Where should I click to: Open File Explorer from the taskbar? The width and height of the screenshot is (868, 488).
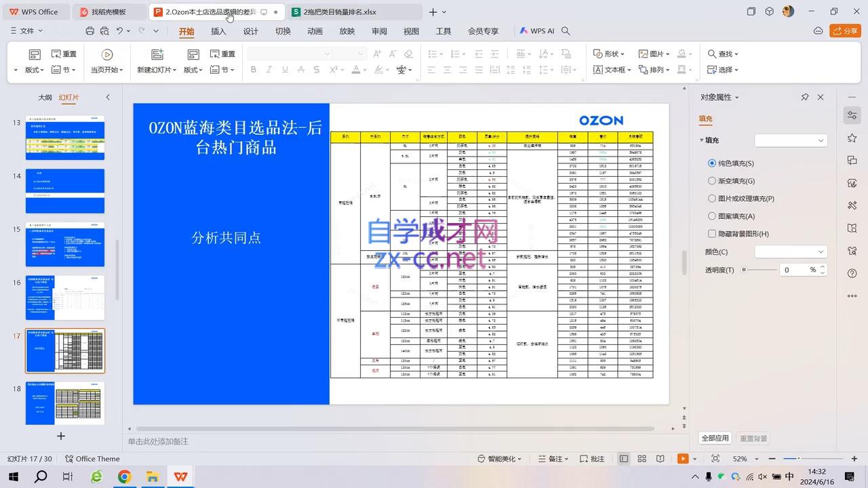pos(153,476)
